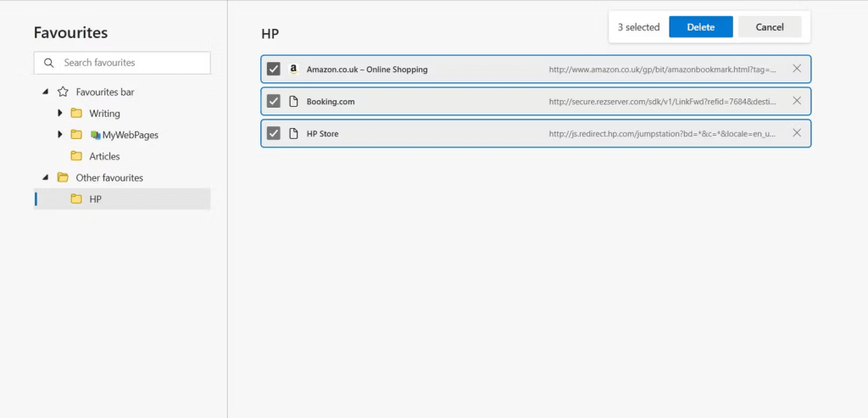
Task: Click the star icon of Favourites bar
Action: point(63,92)
